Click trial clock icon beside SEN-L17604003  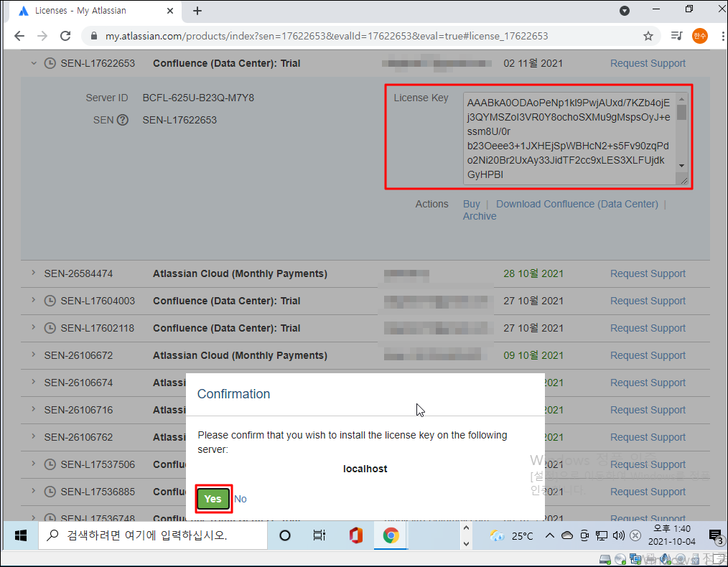click(50, 301)
